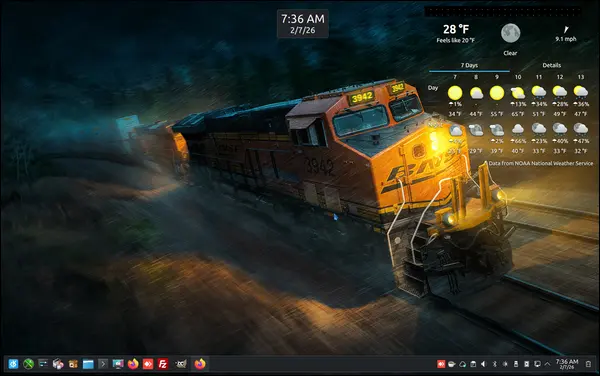Open the clipboard tray icon
The height and width of the screenshot is (376, 600).
click(x=473, y=364)
